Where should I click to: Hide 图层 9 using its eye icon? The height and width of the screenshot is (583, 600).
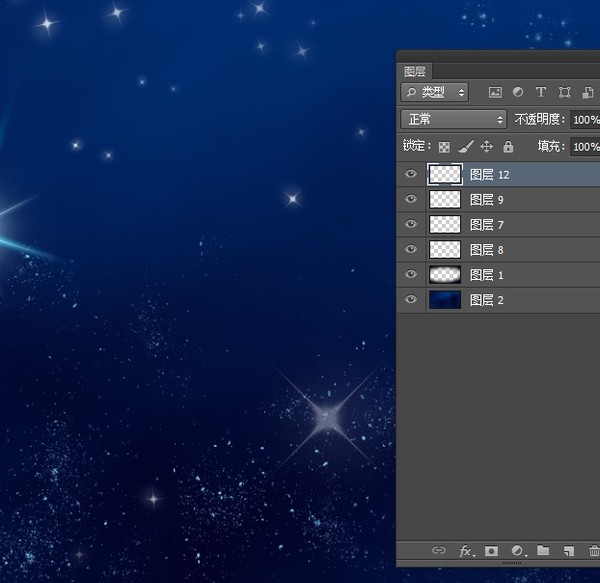pos(411,199)
